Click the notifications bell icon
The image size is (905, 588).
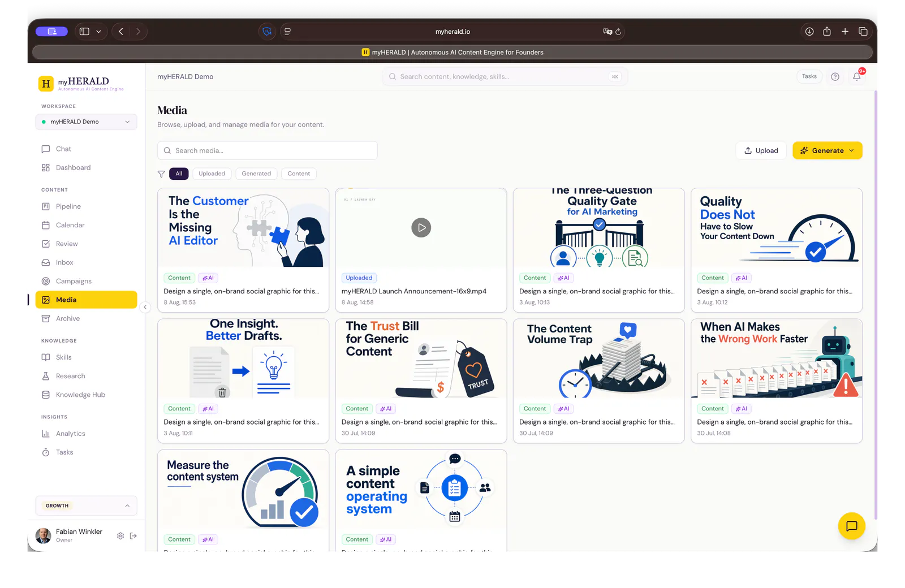pyautogui.click(x=857, y=76)
